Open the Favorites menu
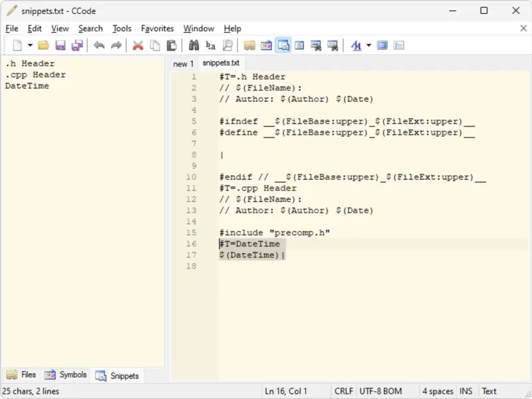Screen dimensions: 532x399 (x=158, y=29)
